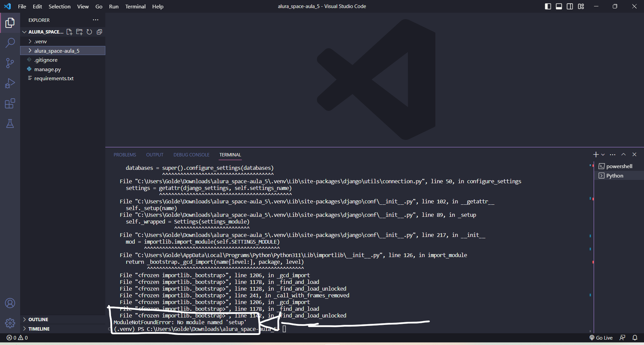Click the EXPLORER panel title

pyautogui.click(x=39, y=20)
